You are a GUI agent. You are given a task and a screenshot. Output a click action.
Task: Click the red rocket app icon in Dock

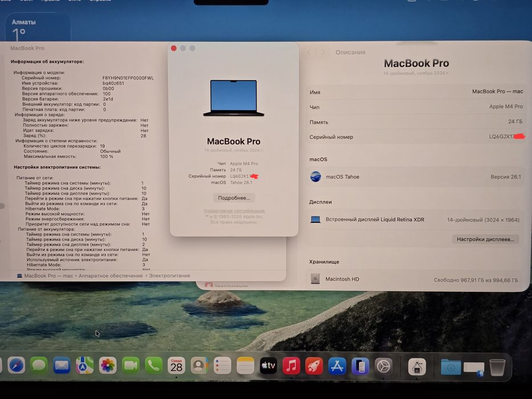click(314, 366)
